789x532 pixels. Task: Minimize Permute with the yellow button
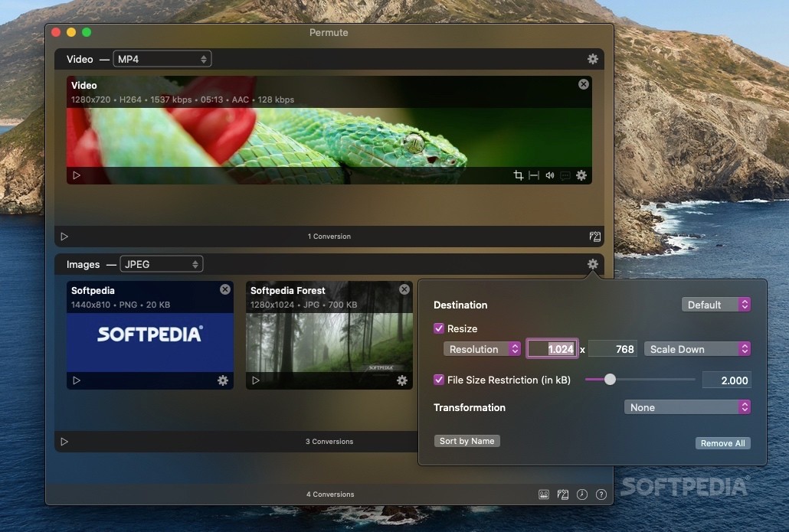coord(71,32)
